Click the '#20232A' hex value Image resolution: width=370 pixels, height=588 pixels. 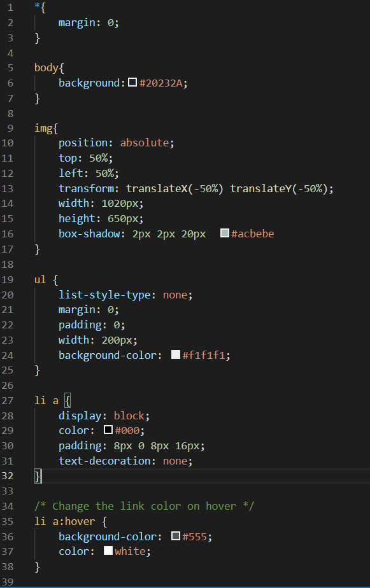(161, 83)
